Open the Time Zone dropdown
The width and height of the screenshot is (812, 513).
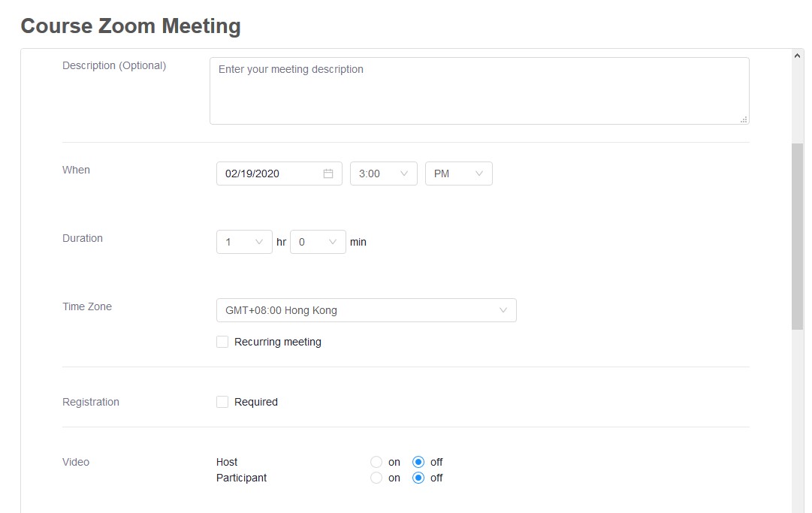pos(366,310)
